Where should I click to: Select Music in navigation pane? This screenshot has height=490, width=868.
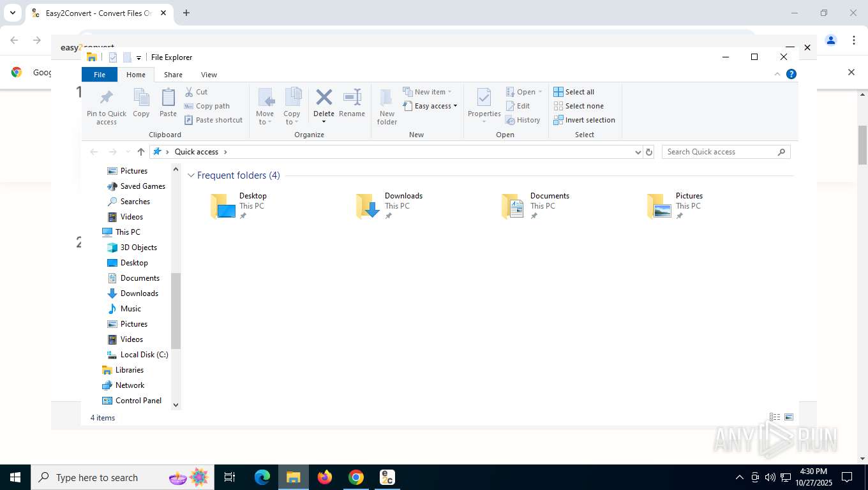coord(124,309)
